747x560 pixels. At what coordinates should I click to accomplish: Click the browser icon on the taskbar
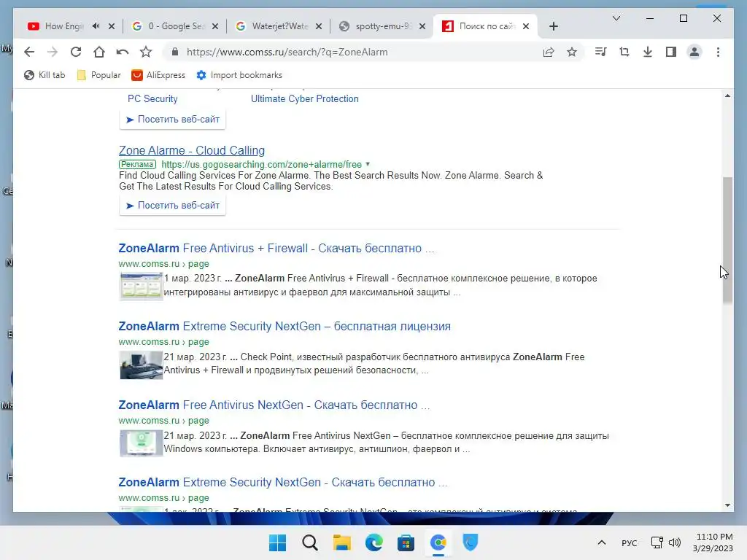(438, 542)
